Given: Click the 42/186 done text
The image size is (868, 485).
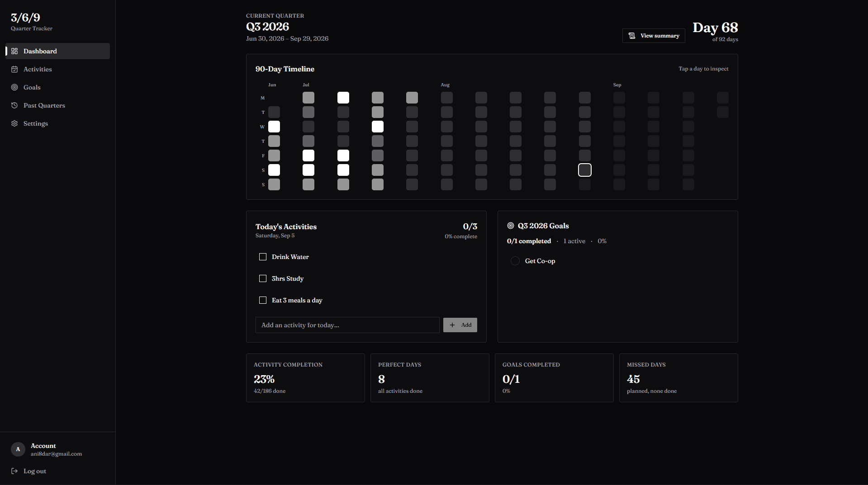Looking at the screenshot, I should [270, 391].
